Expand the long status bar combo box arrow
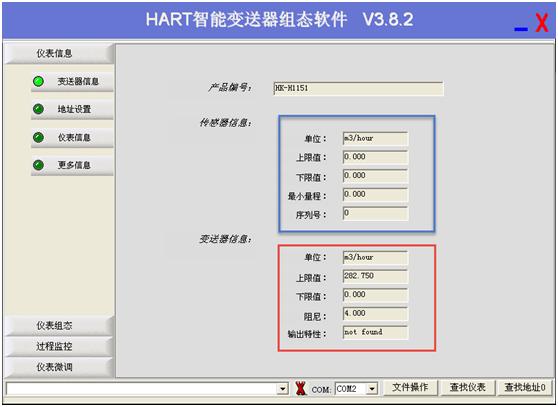Image resolution: width=558 pixels, height=407 pixels. tap(283, 388)
